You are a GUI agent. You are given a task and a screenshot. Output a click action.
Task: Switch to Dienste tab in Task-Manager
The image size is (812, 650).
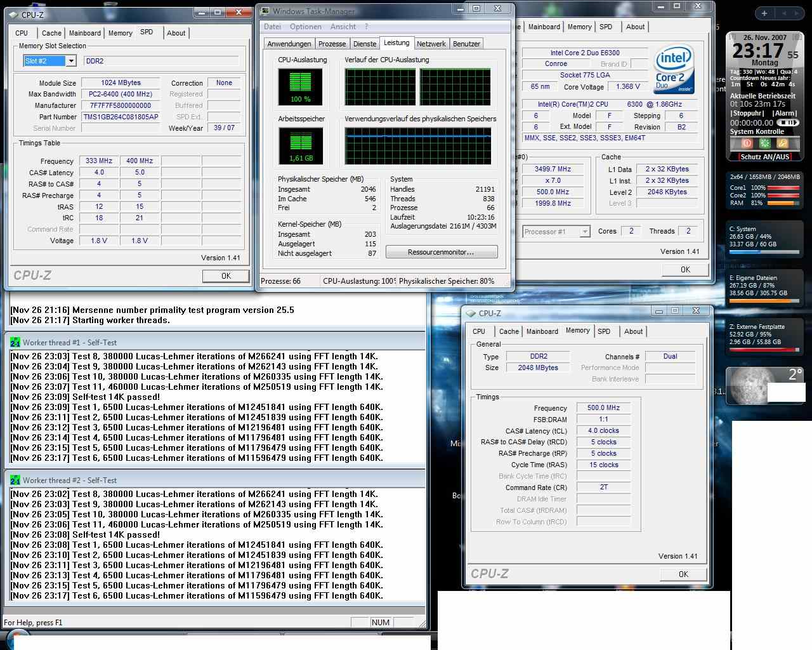coord(365,44)
